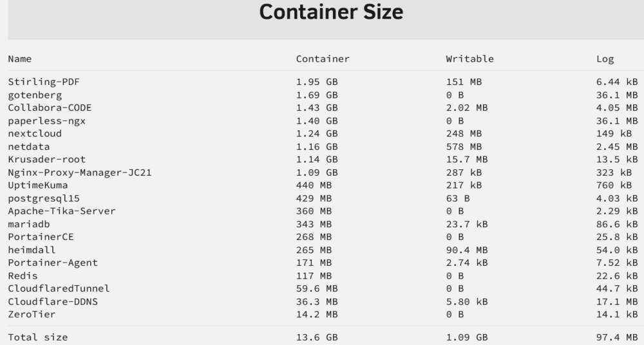Click the Container column header
Screen dimensions: 644x345
(323, 59)
